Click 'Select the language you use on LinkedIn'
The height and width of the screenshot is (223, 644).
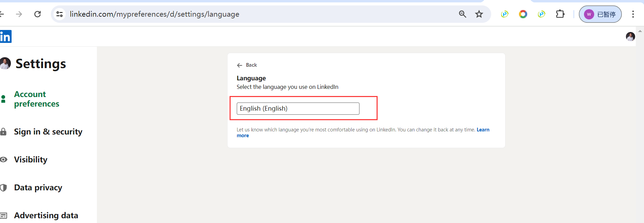coord(288,87)
